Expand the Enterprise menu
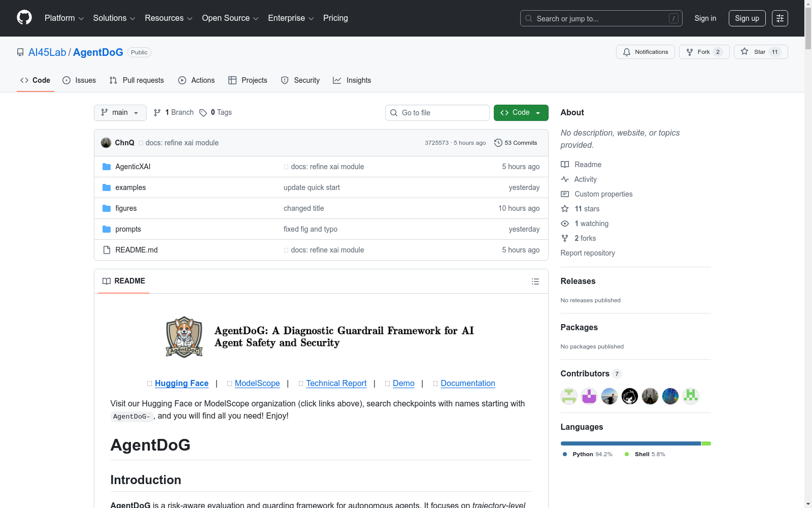Image resolution: width=812 pixels, height=508 pixels. (291, 18)
